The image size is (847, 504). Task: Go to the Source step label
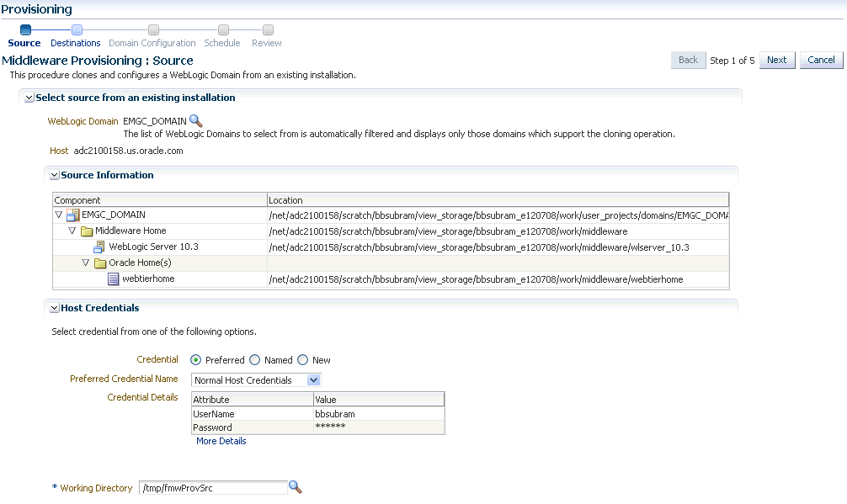(24, 43)
